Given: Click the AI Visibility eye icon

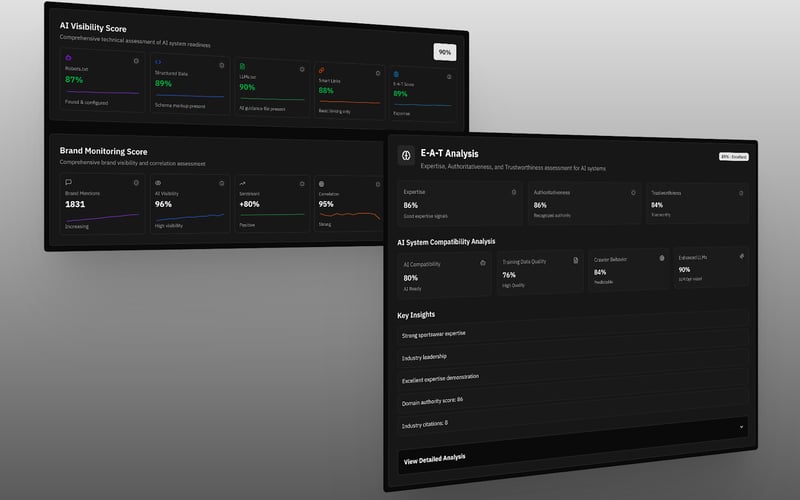Looking at the screenshot, I should [158, 183].
